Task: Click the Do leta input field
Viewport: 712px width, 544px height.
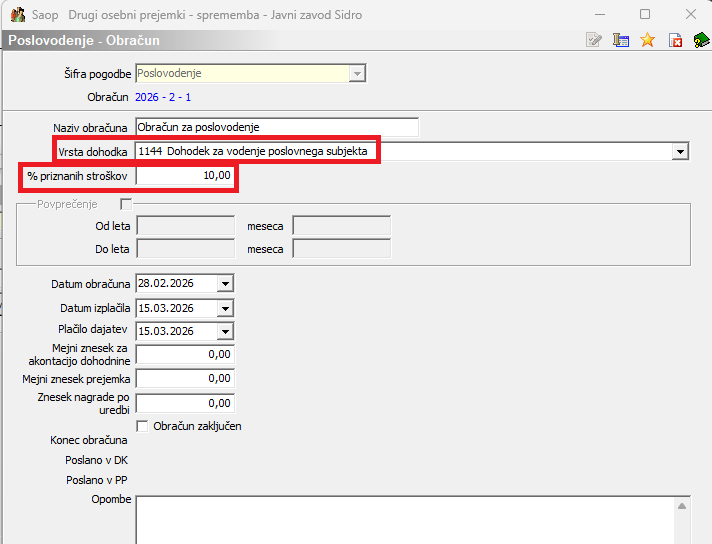Action: pyautogui.click(x=186, y=249)
